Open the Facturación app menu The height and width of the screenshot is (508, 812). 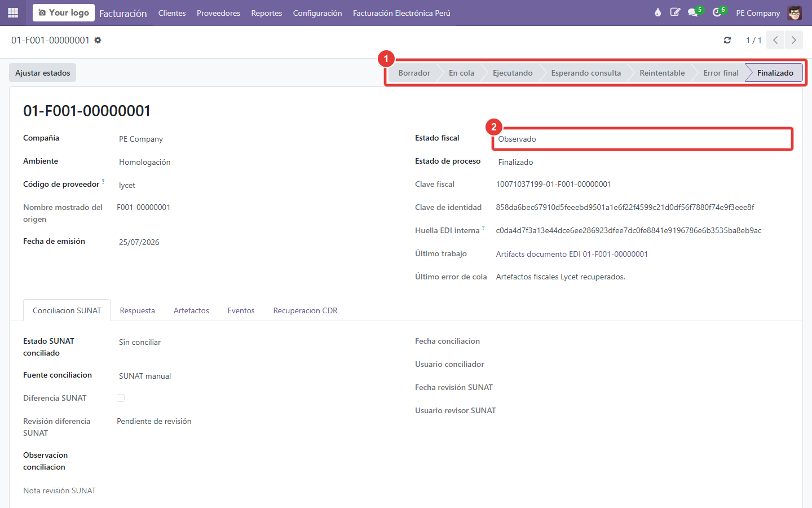123,13
